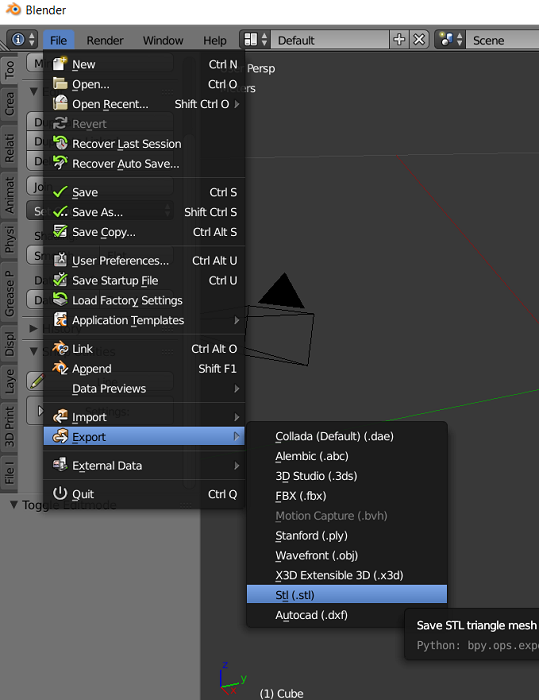Switch to the Crea sidebar tab
Screen dimensions: 539x700
coord(9,104)
